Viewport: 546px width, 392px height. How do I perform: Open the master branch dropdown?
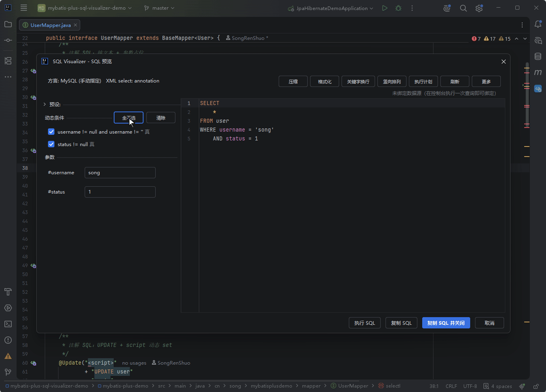pyautogui.click(x=159, y=8)
